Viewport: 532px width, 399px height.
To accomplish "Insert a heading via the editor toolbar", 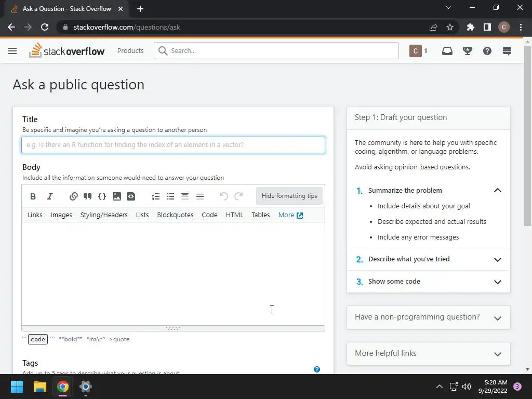I will [x=185, y=196].
